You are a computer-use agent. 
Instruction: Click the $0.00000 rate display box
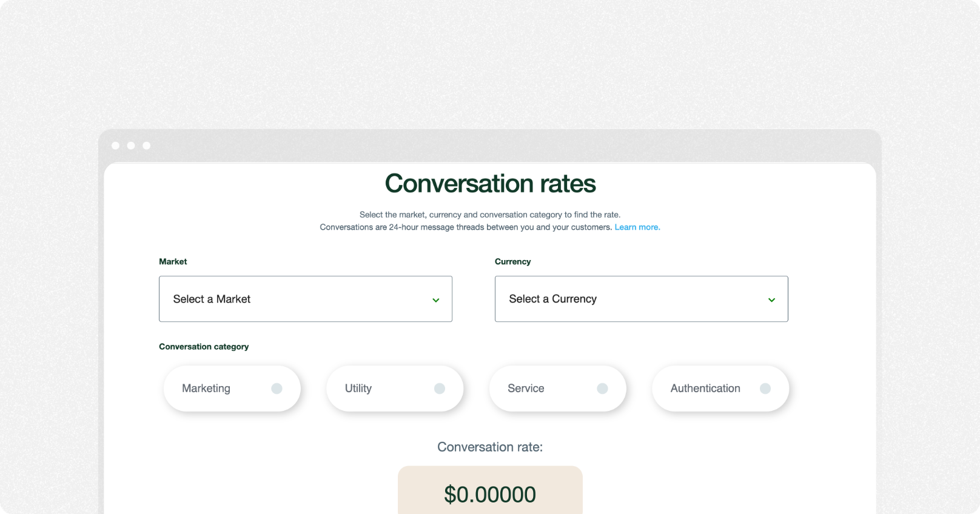490,493
